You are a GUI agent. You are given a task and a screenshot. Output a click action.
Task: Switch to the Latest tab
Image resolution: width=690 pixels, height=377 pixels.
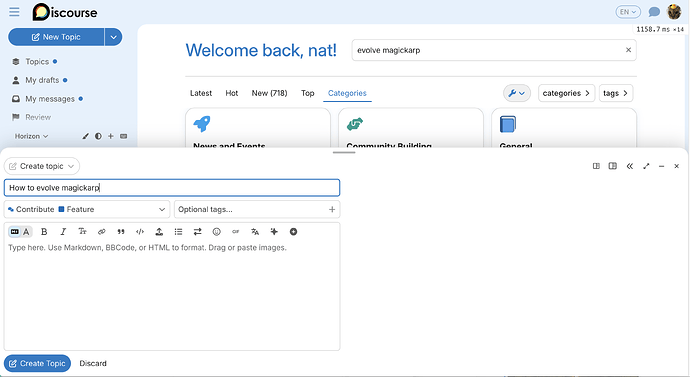pyautogui.click(x=201, y=93)
